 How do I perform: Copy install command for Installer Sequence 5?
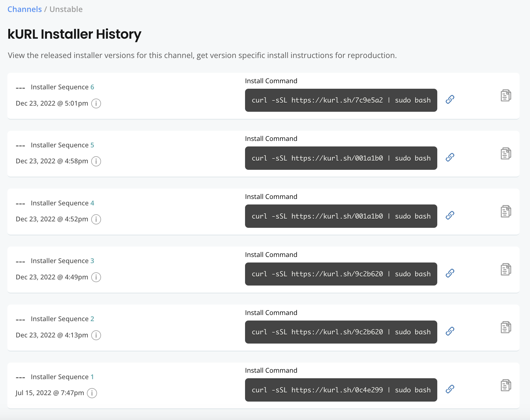coord(506,153)
